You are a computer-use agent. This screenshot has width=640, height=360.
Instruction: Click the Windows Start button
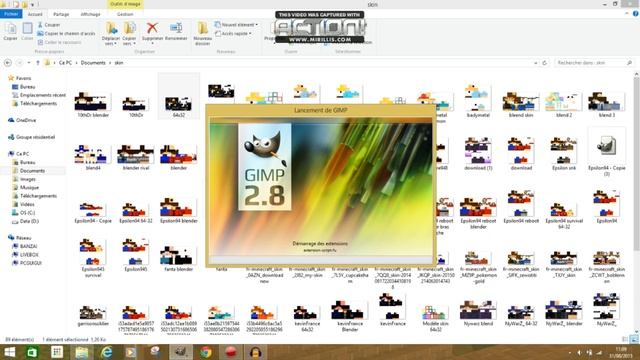(x=8, y=352)
